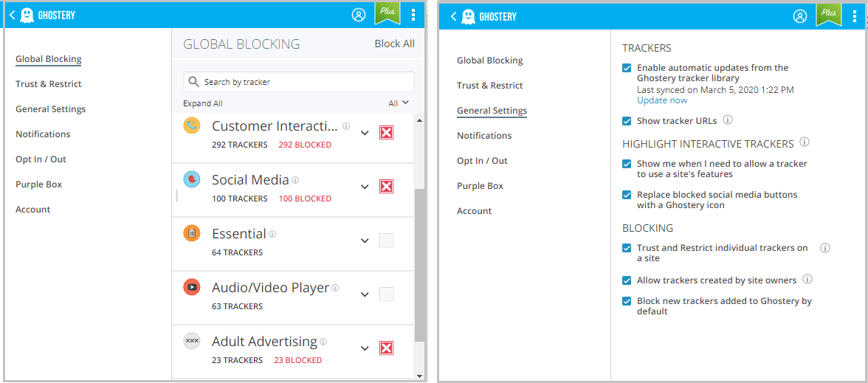Viewport: 868px width, 383px height.
Task: Click Ghostery ghost logo in right panel header
Action: point(467,16)
